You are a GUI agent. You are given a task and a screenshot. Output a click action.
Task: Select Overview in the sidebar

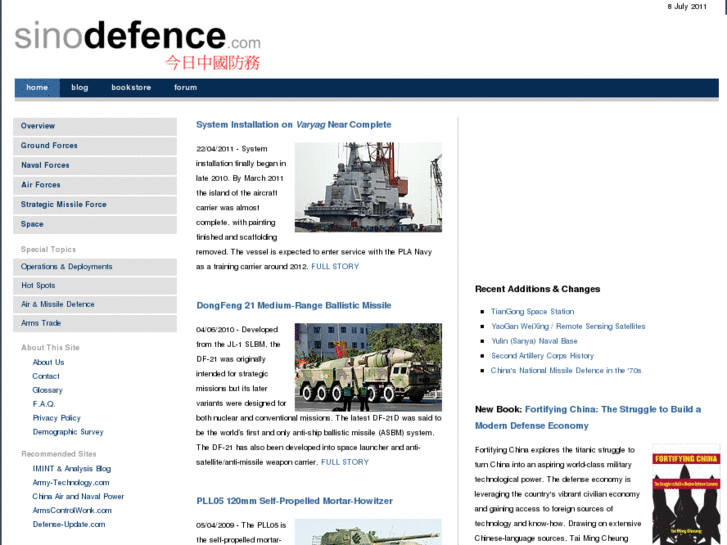click(x=95, y=126)
